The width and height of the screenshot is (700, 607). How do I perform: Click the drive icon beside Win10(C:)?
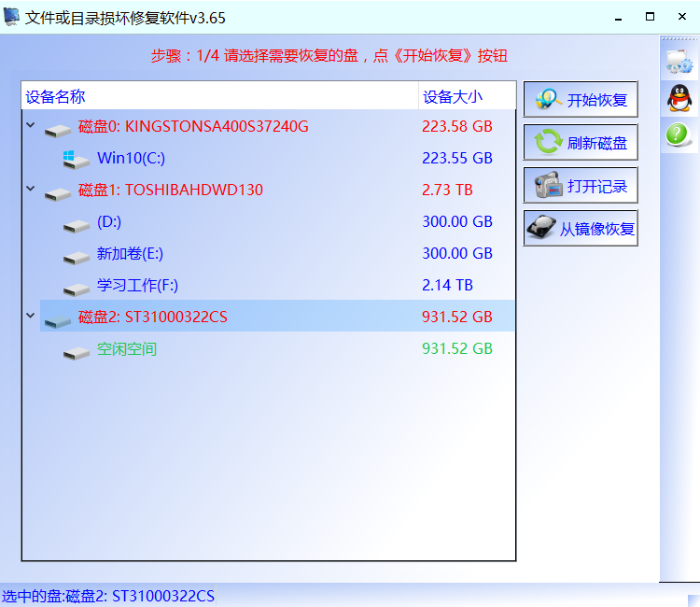click(76, 160)
